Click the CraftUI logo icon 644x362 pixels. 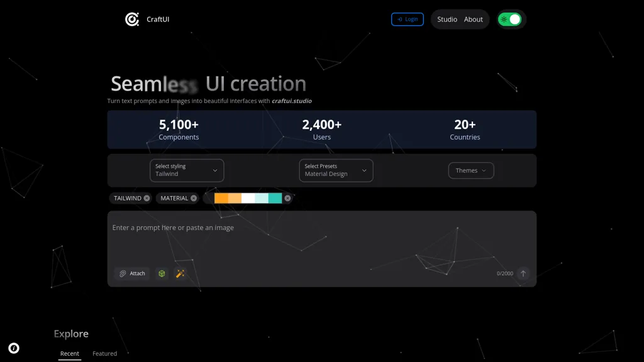(x=132, y=19)
